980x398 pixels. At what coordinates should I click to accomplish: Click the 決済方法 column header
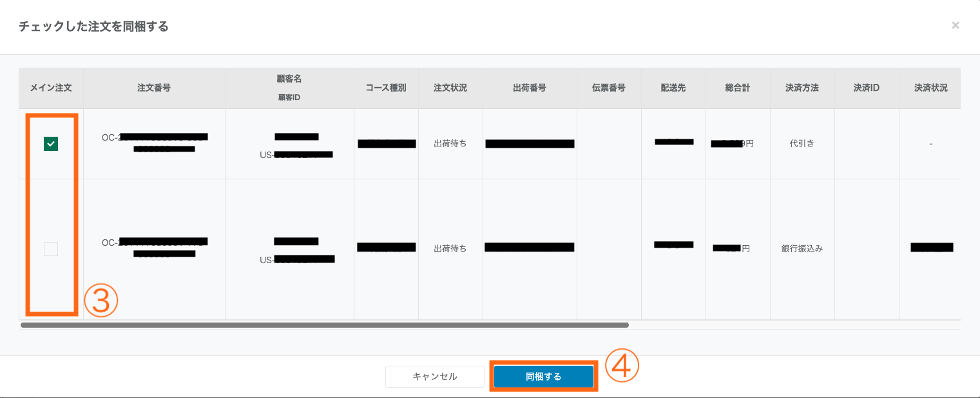(802, 88)
